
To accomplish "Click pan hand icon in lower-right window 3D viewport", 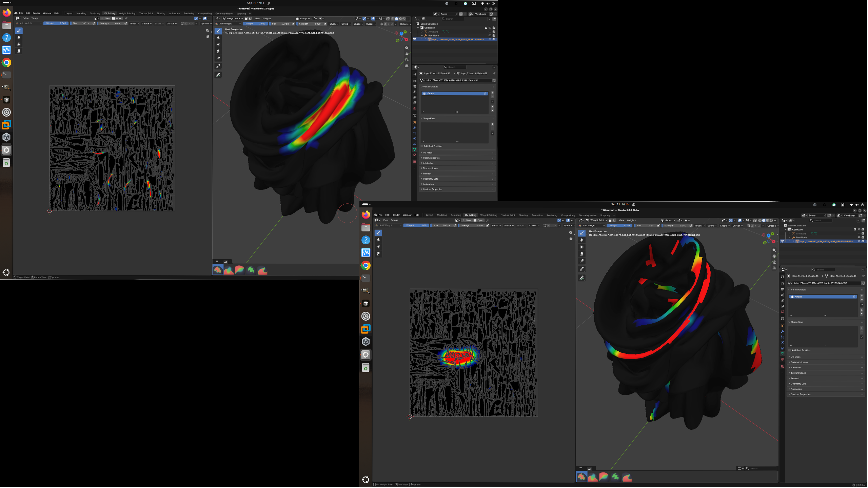I will 774,256.
